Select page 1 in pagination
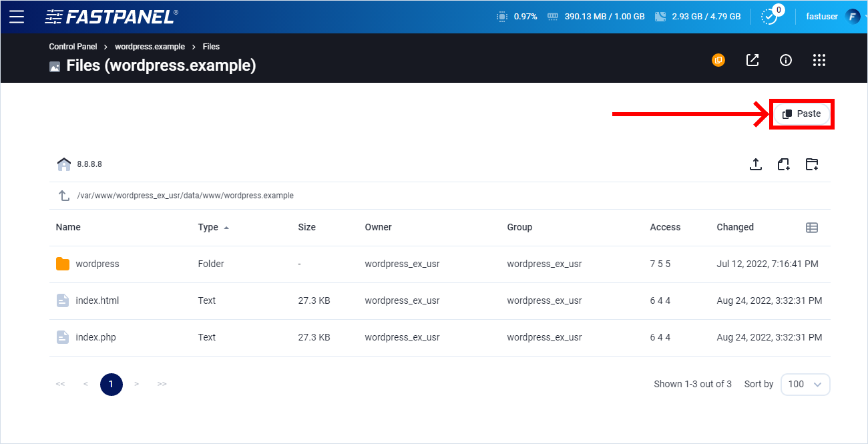The image size is (868, 444). [x=112, y=384]
